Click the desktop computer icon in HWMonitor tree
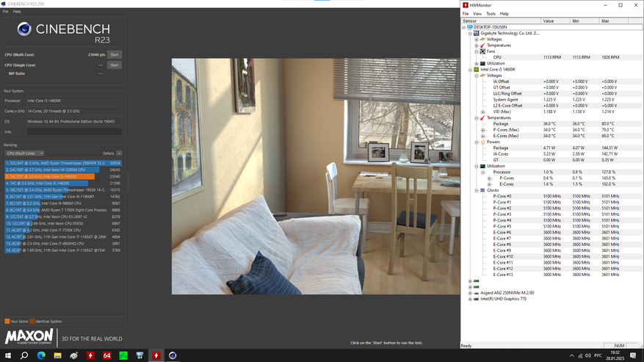This screenshot has width=644, height=362. (470, 27)
